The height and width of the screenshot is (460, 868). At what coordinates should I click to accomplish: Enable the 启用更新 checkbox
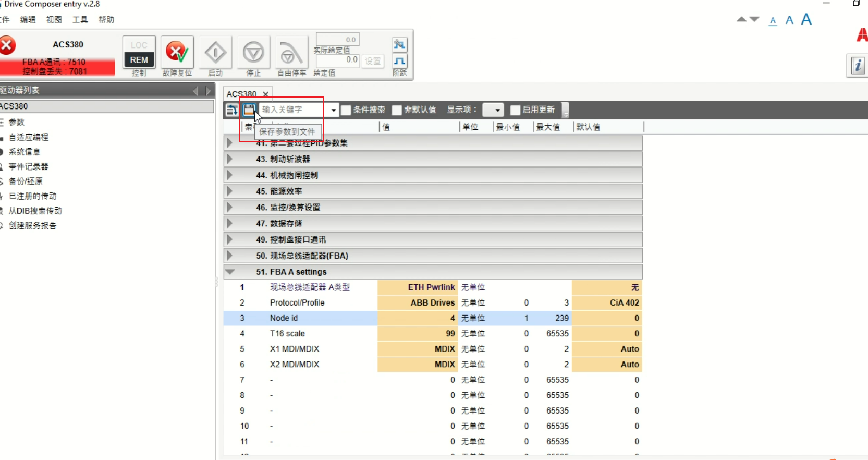click(515, 110)
